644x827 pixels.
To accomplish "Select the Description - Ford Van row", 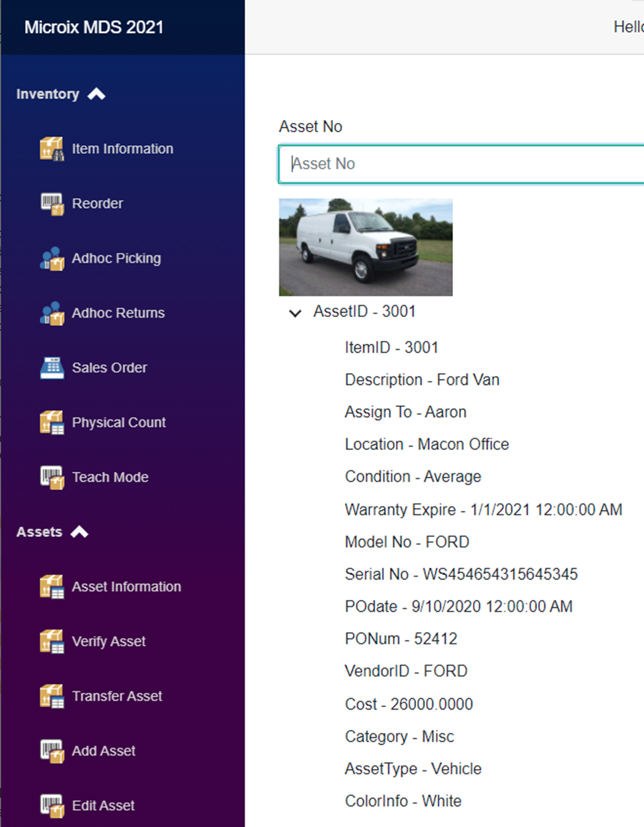I will 422,379.
